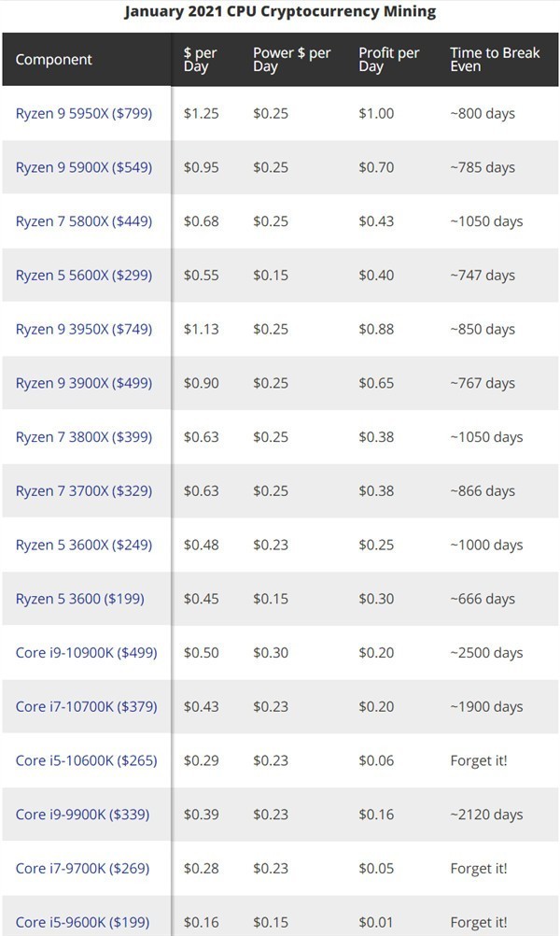Open the Core i7-9700K ($269) link
Screen dimensions: 560x936
(82, 869)
